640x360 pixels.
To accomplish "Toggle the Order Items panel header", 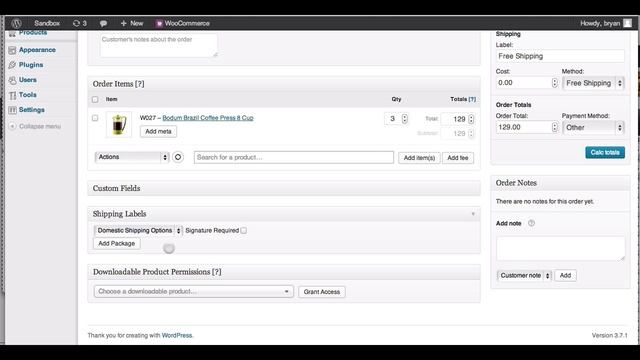I will pyautogui.click(x=284, y=84).
